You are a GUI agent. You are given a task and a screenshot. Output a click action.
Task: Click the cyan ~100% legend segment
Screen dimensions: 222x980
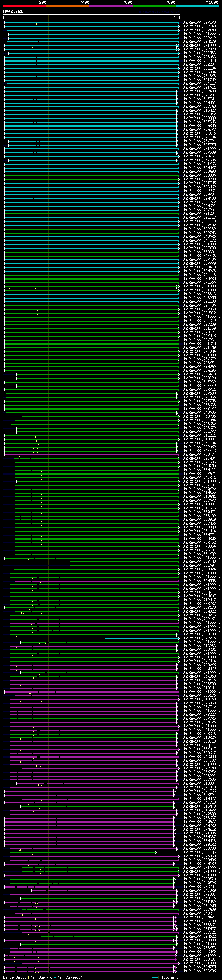pos(197,7)
